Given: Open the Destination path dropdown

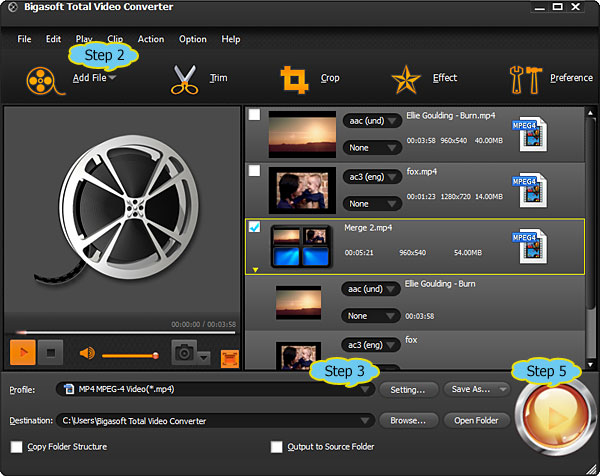Looking at the screenshot, I should pos(215,421).
